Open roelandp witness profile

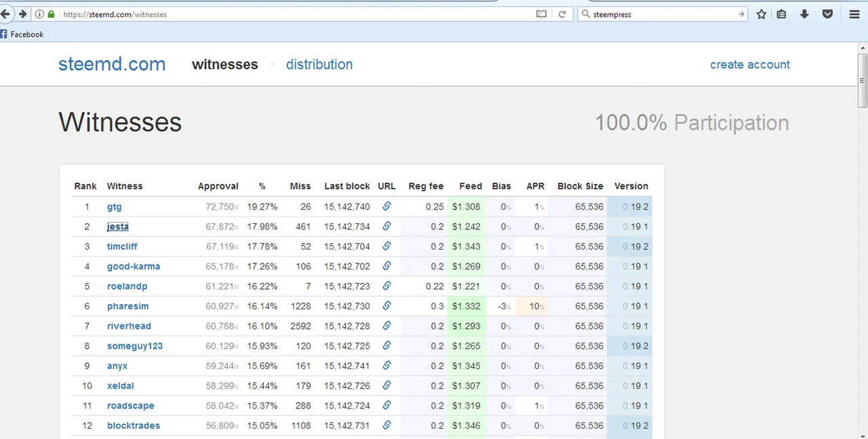tap(127, 286)
